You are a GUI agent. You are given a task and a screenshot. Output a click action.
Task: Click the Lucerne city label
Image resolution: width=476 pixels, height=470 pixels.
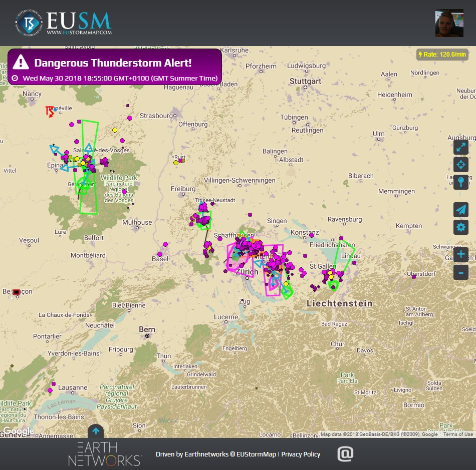coord(226,317)
